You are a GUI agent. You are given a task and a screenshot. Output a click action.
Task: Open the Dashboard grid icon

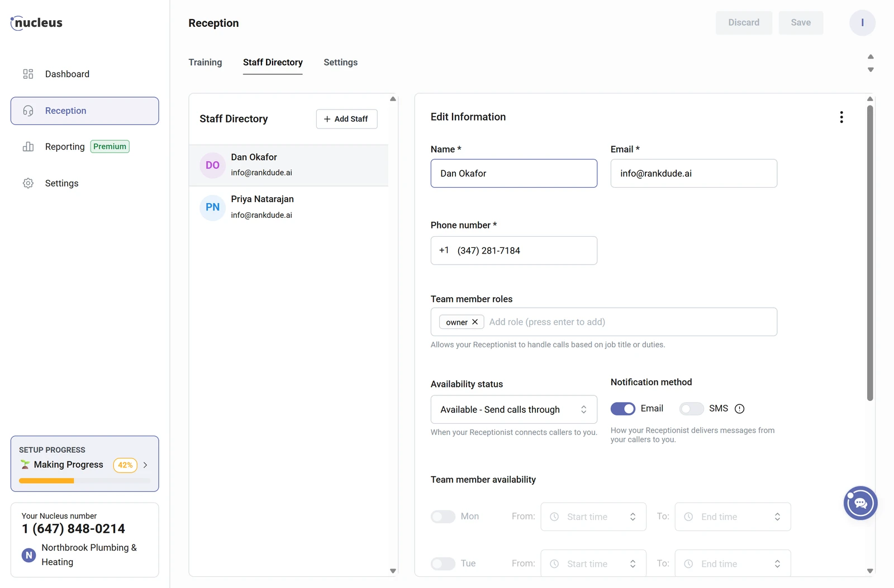point(28,74)
